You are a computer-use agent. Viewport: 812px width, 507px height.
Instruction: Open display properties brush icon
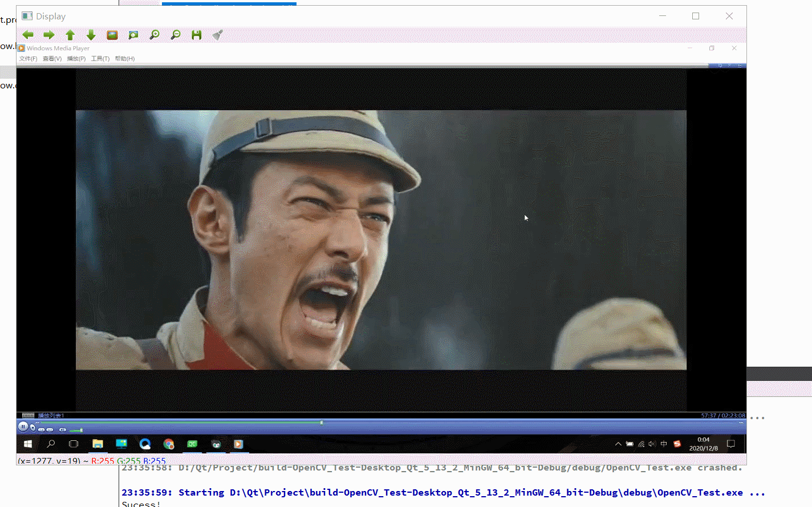[x=217, y=35]
